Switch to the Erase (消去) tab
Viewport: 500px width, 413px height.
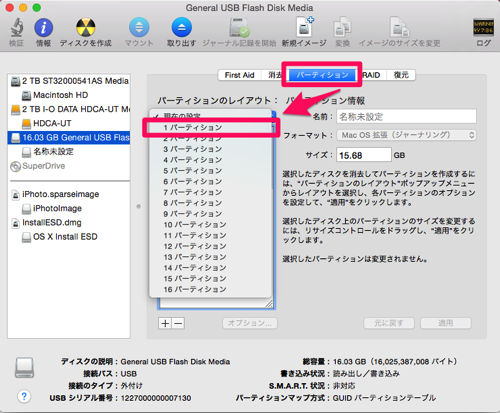click(x=275, y=75)
